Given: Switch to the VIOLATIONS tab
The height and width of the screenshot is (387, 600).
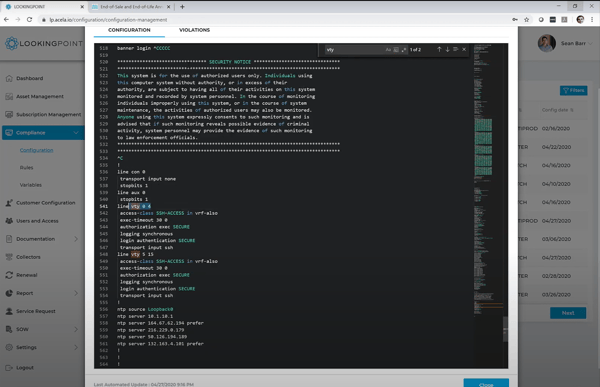Looking at the screenshot, I should click(194, 30).
